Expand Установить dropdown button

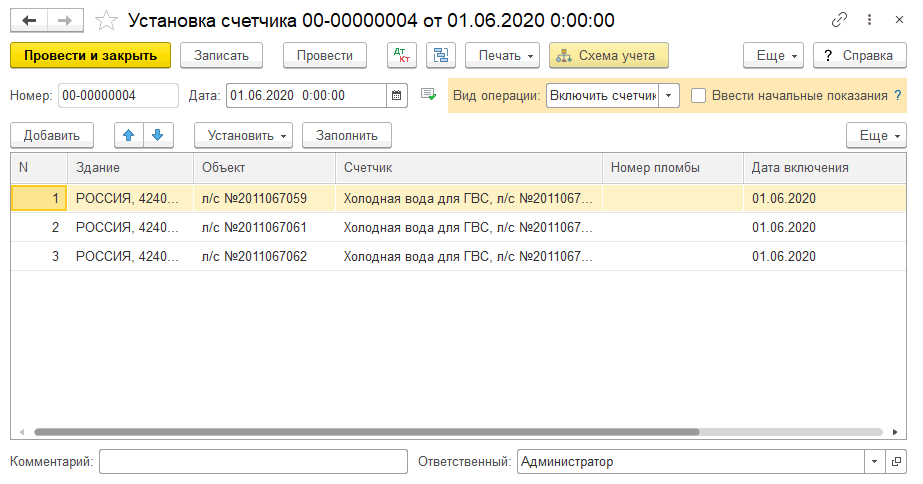[243, 135]
